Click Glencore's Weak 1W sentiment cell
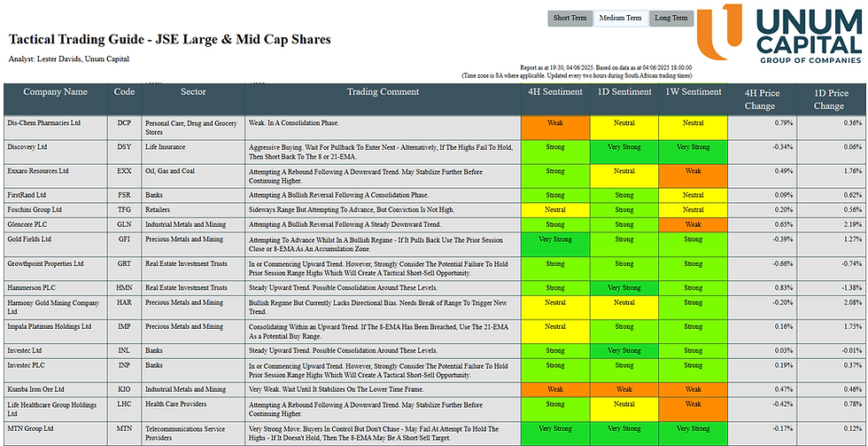868x446 pixels. 693,224
